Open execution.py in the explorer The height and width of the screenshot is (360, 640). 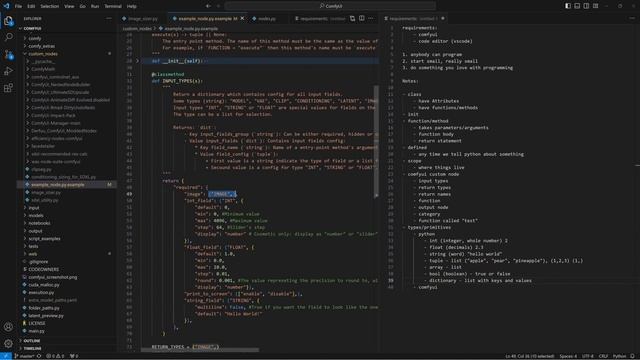click(x=41, y=293)
